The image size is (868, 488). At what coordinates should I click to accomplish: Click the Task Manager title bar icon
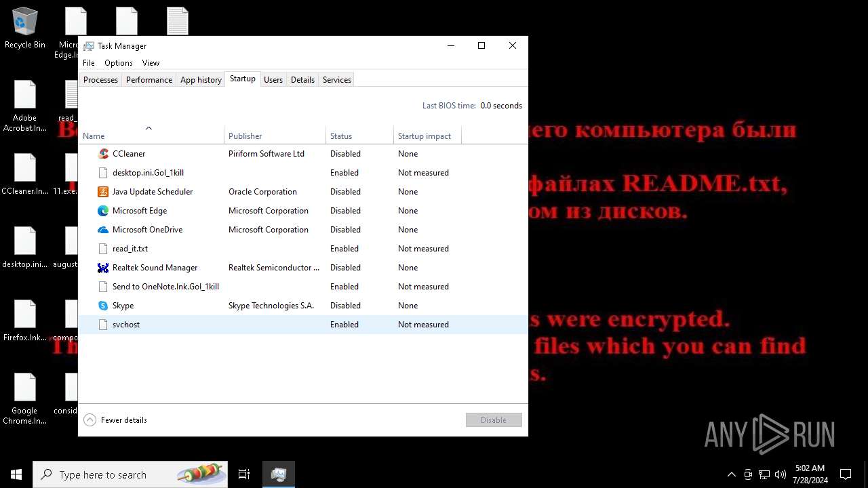(x=89, y=46)
